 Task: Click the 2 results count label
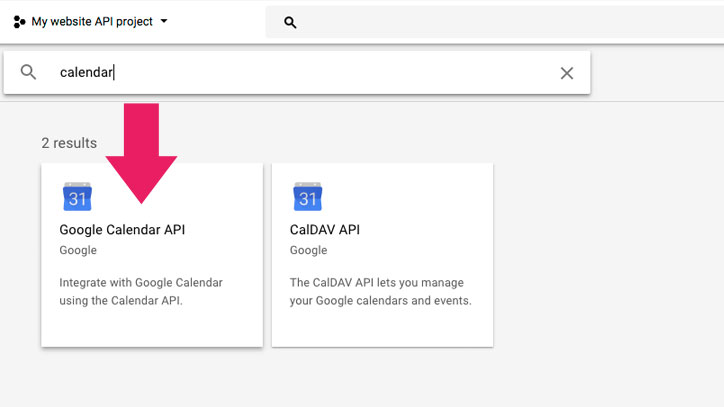[x=69, y=143]
